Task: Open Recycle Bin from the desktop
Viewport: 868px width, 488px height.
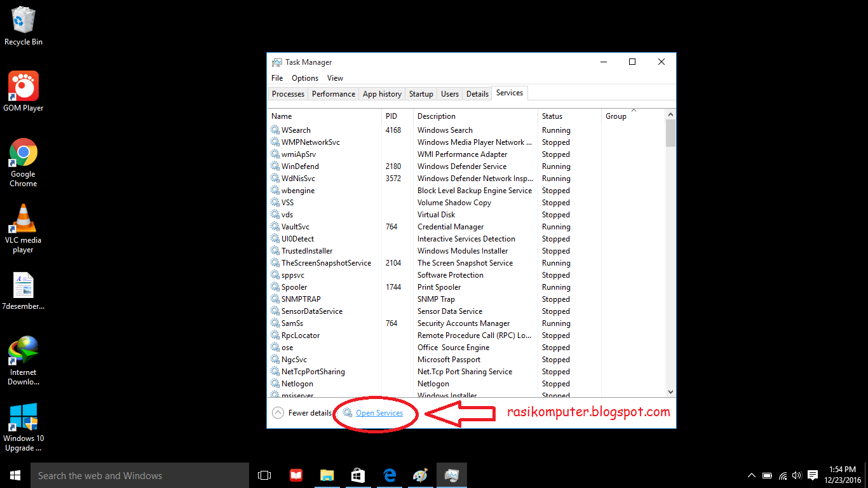Action: 23,20
